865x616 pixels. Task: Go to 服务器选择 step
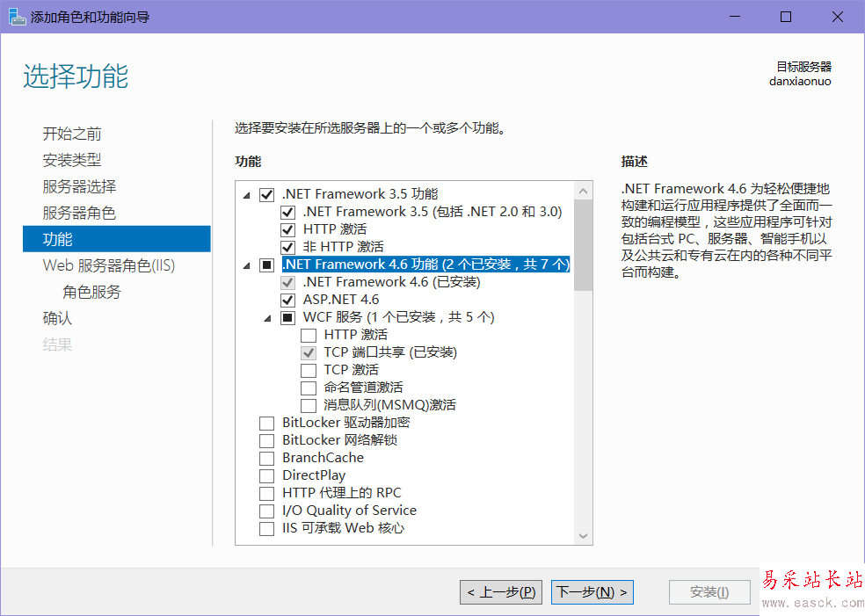79,186
